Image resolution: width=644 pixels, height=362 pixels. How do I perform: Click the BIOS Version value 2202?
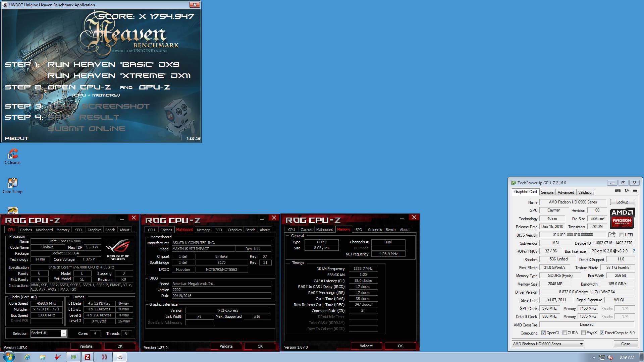pos(221,290)
